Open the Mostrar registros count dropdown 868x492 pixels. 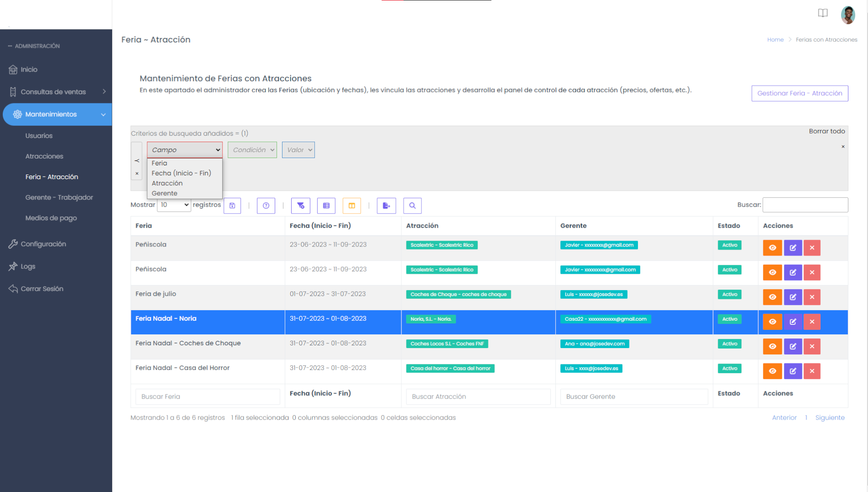174,205
